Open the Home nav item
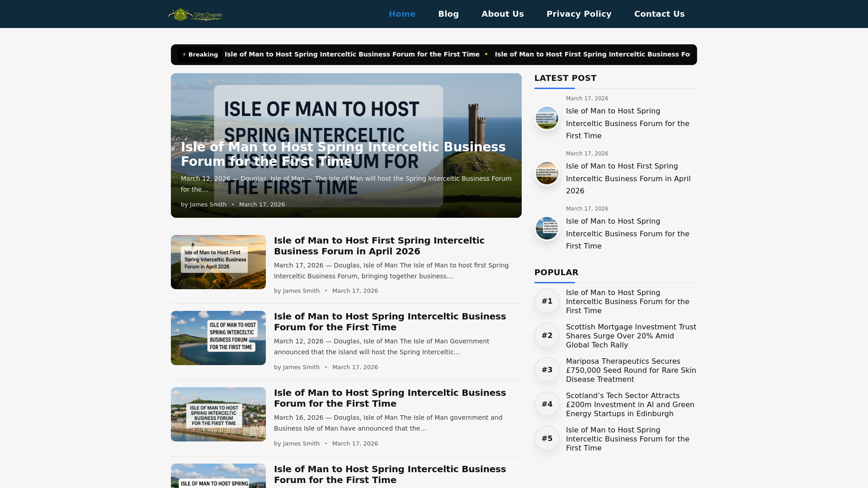This screenshot has width=868, height=488. pyautogui.click(x=402, y=14)
